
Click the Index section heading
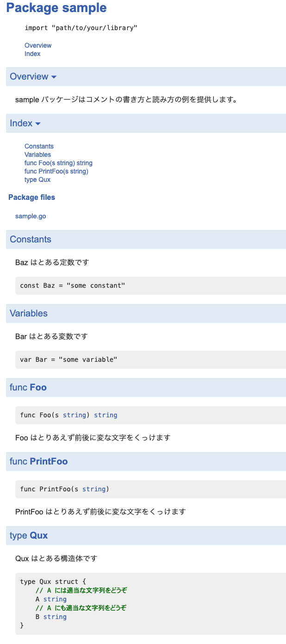21,123
